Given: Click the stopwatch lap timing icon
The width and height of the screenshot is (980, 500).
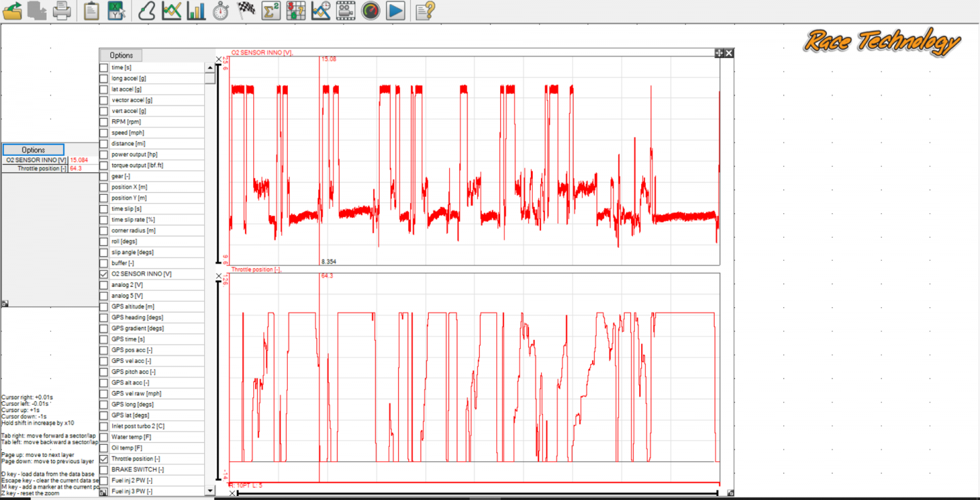Looking at the screenshot, I should coord(220,10).
